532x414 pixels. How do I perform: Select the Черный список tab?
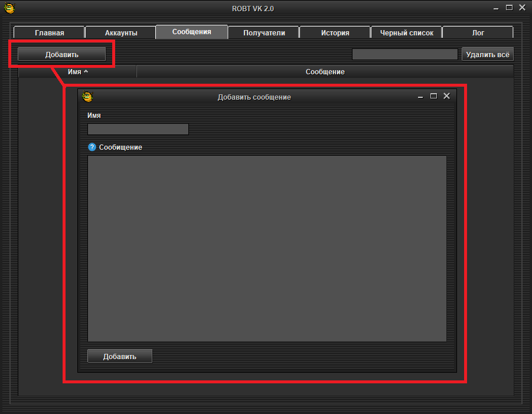click(x=406, y=33)
